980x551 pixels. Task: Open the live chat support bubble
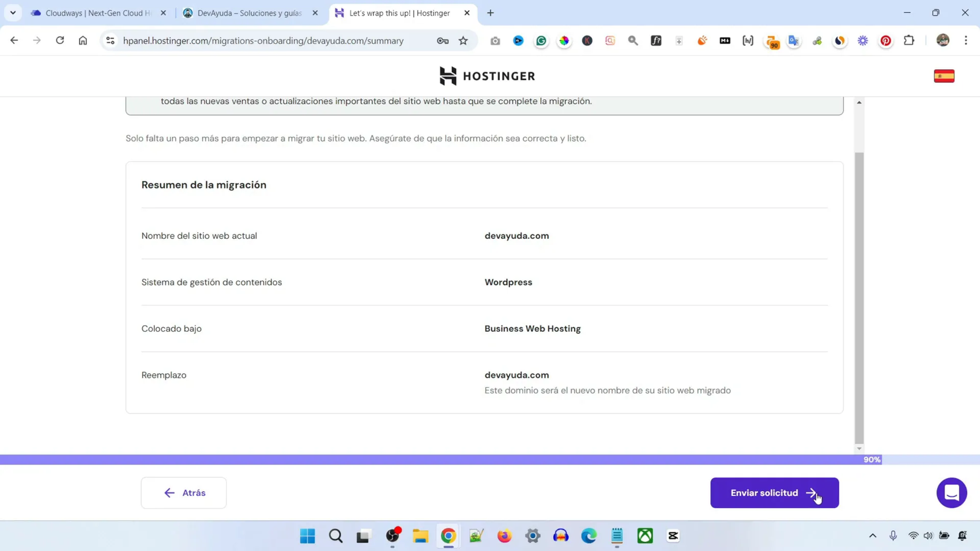pyautogui.click(x=951, y=493)
